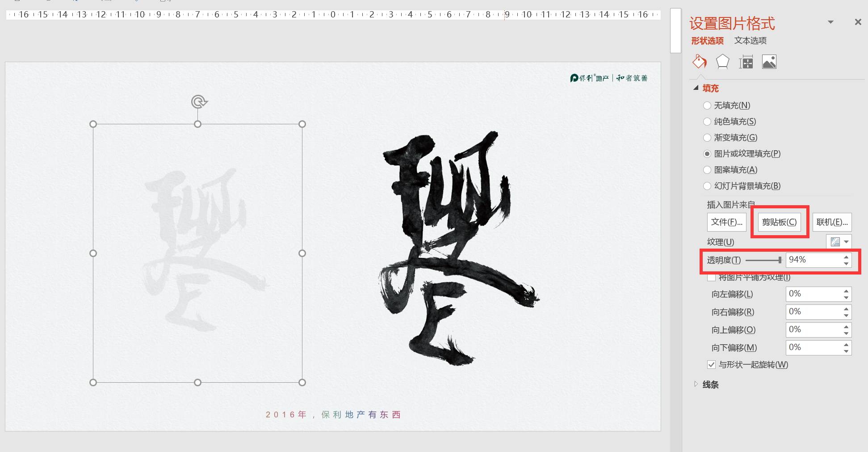Click the 向左偏移 percentage input field

click(x=814, y=294)
